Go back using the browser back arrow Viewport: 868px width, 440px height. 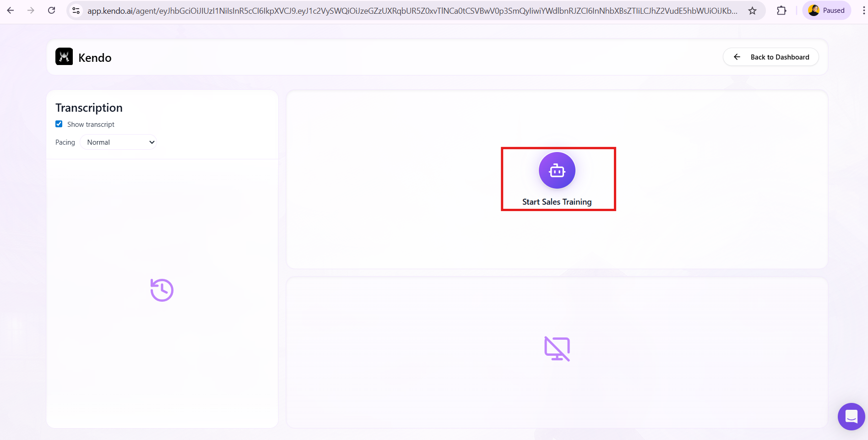point(11,11)
